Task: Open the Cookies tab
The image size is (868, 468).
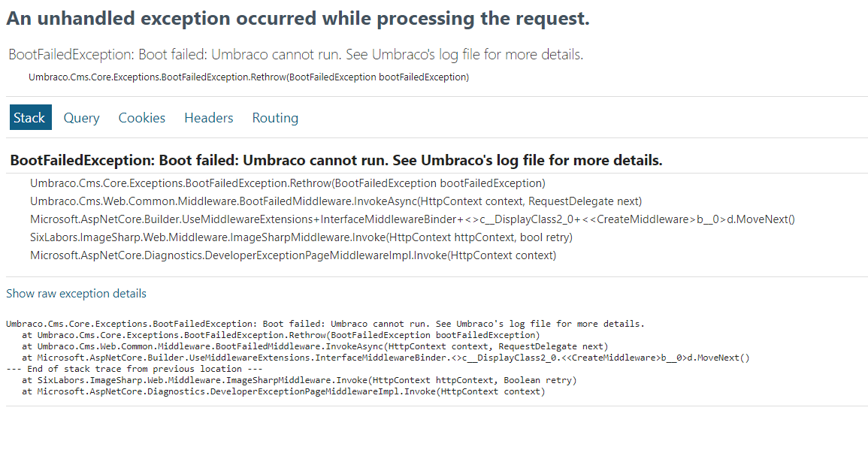Action: click(142, 118)
